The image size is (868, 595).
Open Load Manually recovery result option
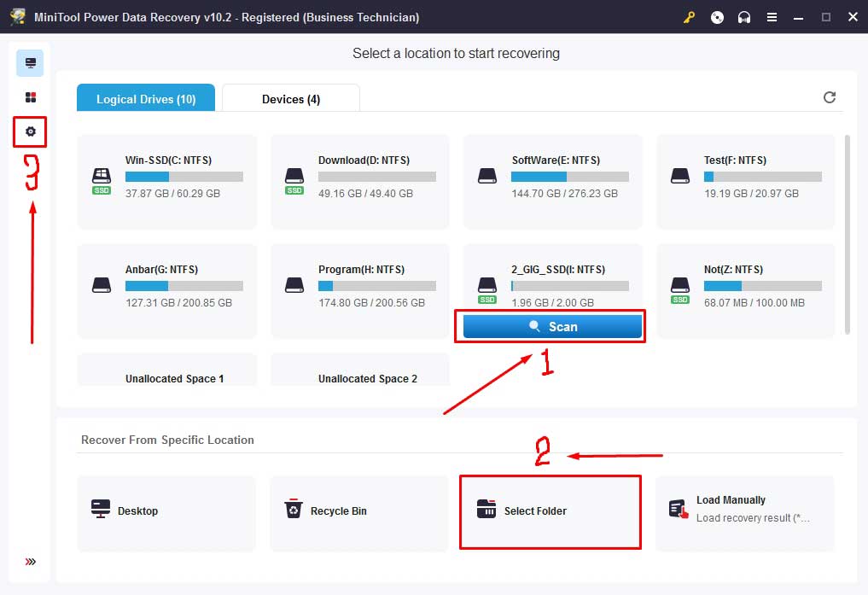(745, 514)
